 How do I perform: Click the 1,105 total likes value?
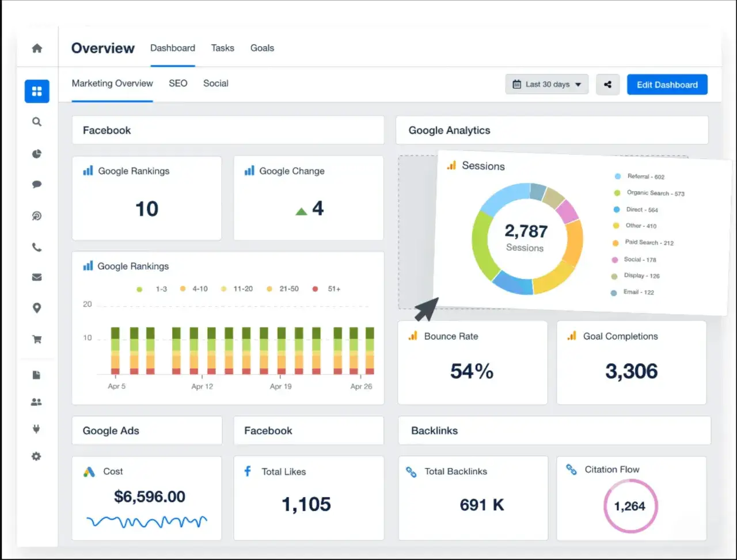306,504
